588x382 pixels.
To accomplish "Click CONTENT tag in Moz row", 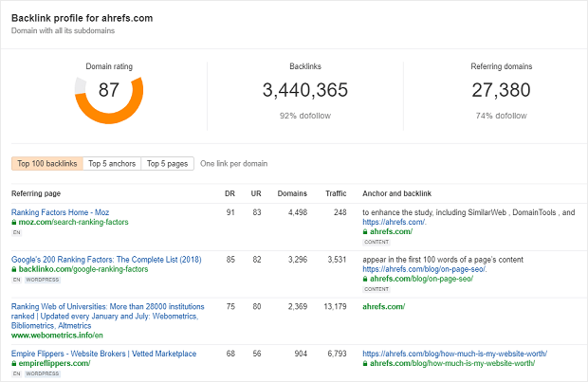I will coord(377,242).
